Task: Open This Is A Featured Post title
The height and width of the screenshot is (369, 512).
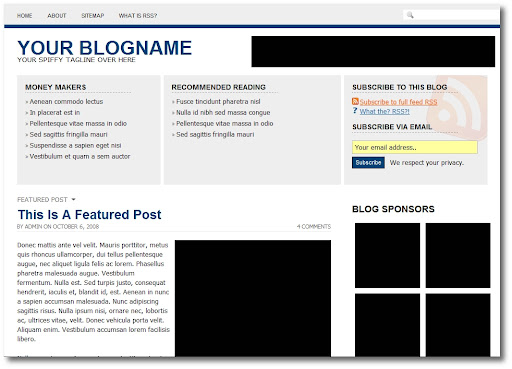Action: 89,214
